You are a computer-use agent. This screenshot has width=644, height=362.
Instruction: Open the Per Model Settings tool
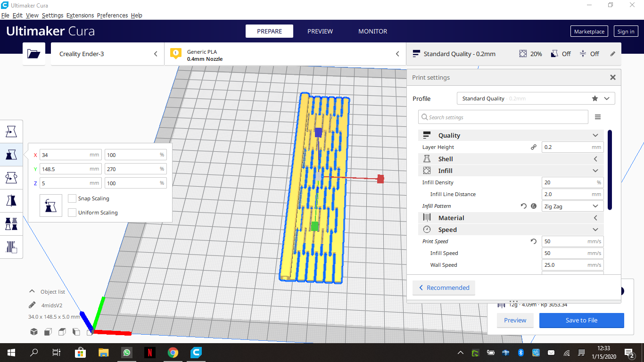tap(11, 223)
